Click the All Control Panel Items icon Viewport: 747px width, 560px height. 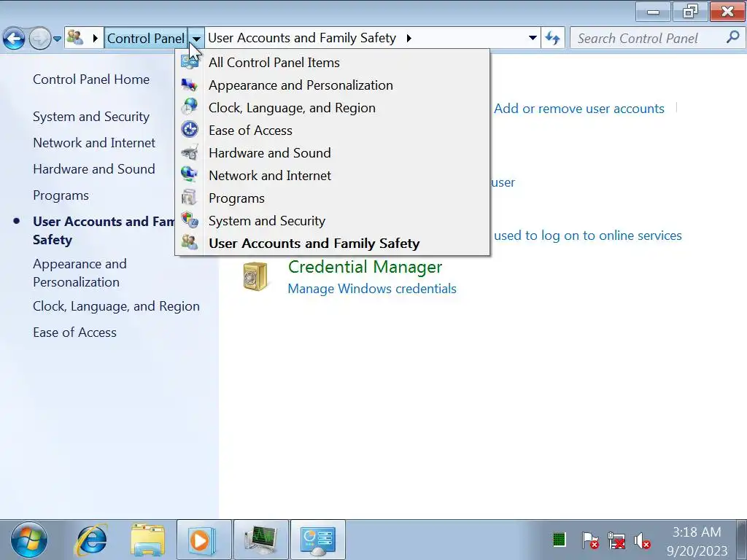[190, 62]
